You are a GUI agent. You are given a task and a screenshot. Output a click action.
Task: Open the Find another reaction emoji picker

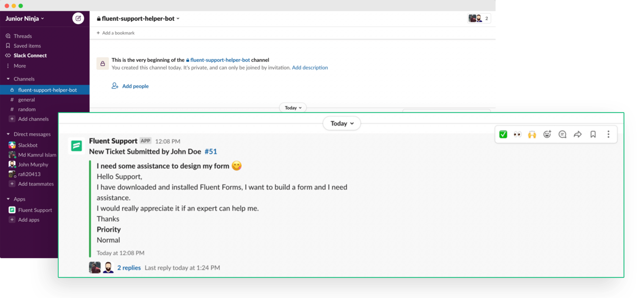(x=547, y=134)
